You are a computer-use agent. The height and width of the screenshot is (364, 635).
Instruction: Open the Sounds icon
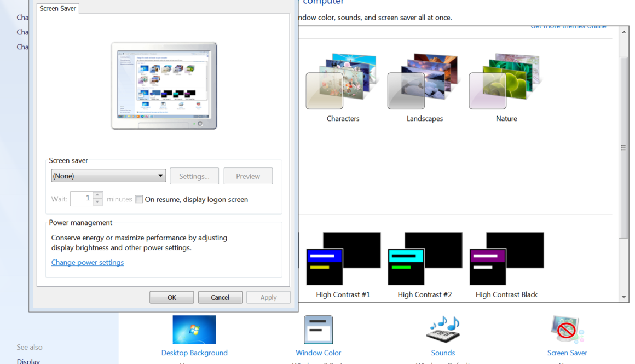[x=443, y=330]
